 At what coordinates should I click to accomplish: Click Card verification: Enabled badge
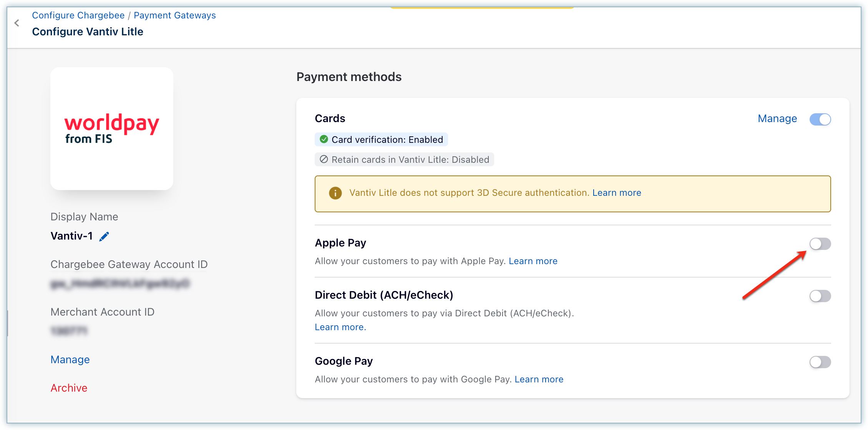pyautogui.click(x=381, y=139)
